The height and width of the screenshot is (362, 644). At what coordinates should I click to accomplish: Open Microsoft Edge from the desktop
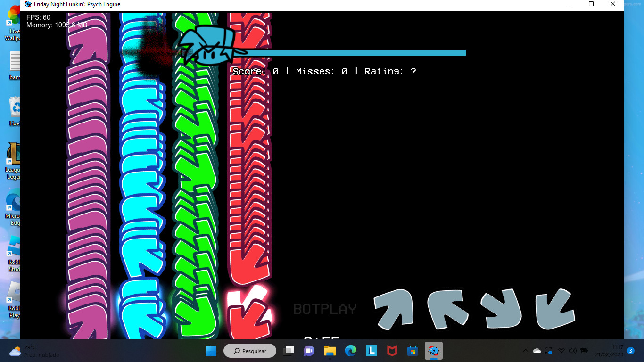(12, 202)
